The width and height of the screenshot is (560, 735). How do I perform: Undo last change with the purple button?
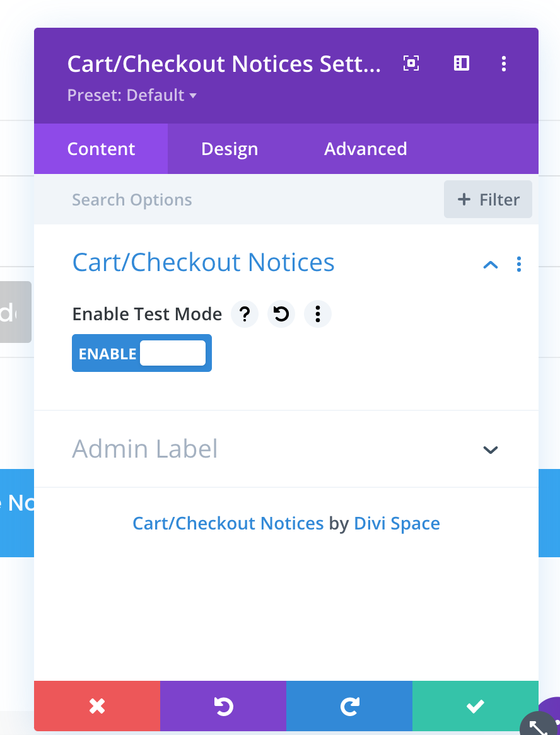pyautogui.click(x=223, y=706)
